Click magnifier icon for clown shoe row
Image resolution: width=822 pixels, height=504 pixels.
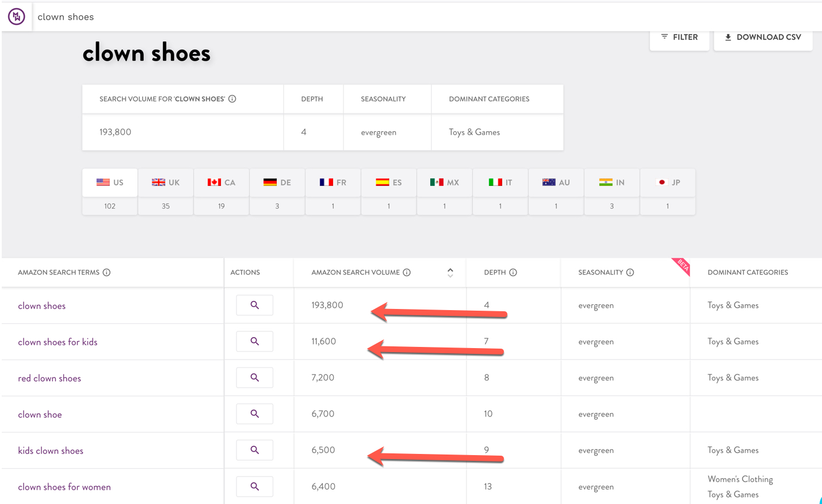pos(254,414)
